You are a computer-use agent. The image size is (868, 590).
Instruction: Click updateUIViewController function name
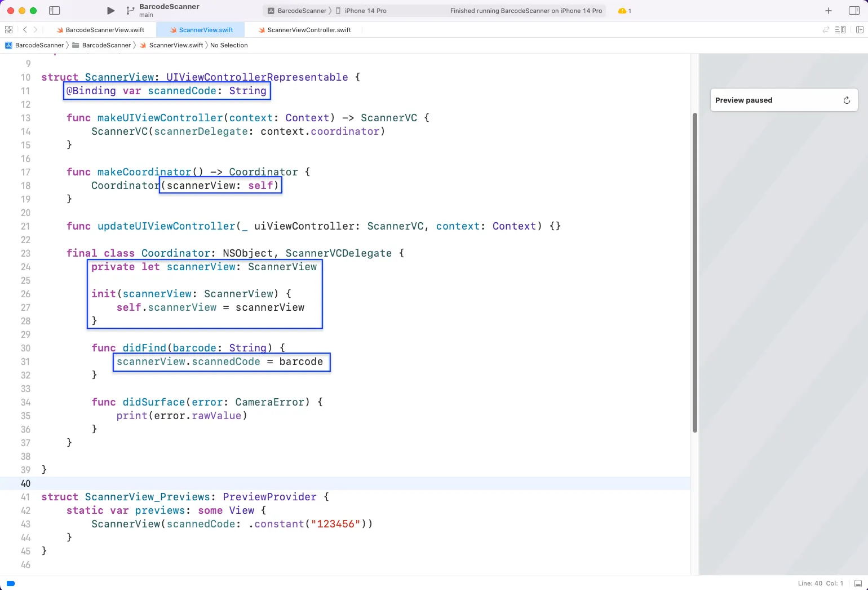tap(166, 226)
